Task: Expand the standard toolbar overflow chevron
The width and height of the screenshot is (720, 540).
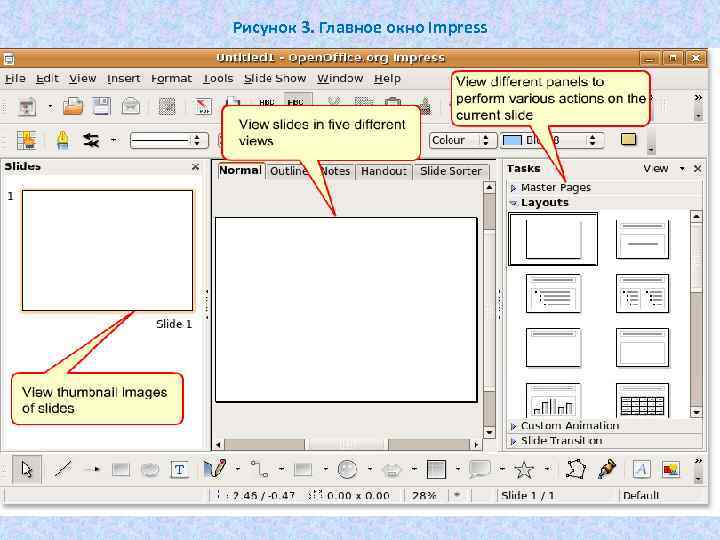Action: pos(698,97)
